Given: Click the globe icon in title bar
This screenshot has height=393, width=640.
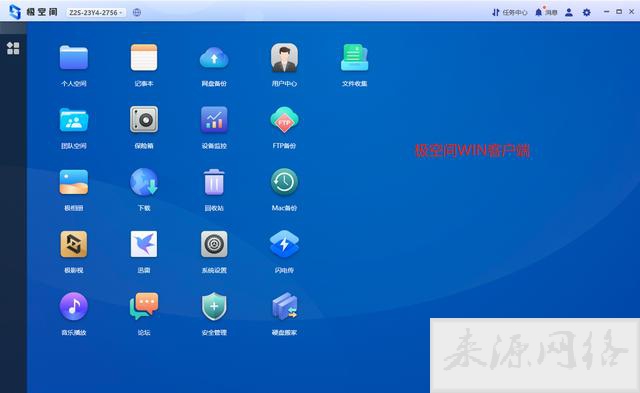Looking at the screenshot, I should (137, 12).
